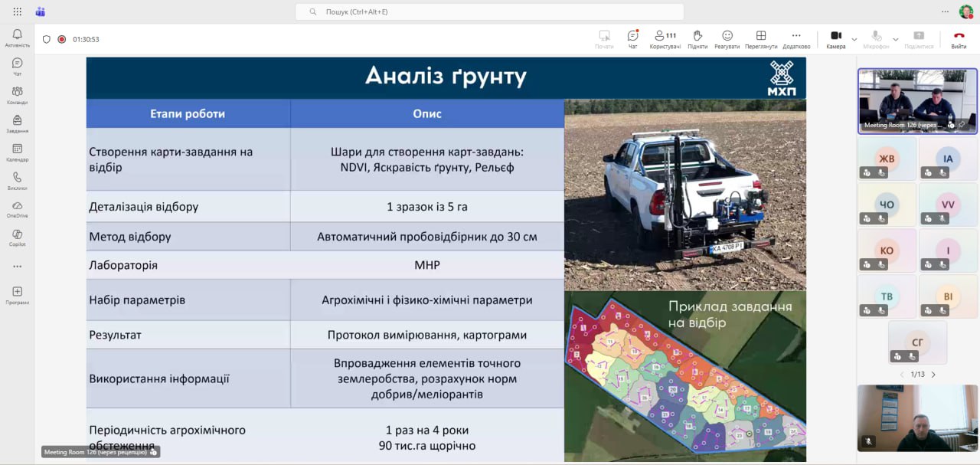Open Copilot in the left sidebar
Image resolution: width=980 pixels, height=465 pixels.
pyautogui.click(x=17, y=237)
